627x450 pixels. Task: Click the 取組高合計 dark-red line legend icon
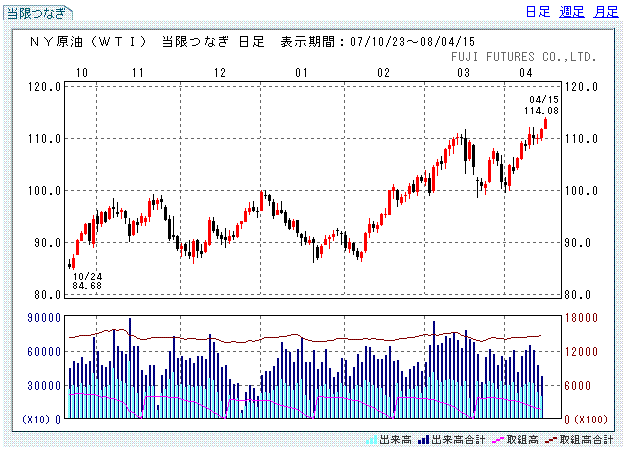tap(549, 439)
